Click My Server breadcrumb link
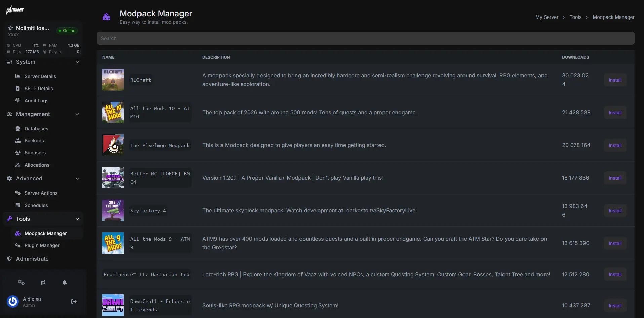This screenshot has height=318, width=644. coord(547,17)
